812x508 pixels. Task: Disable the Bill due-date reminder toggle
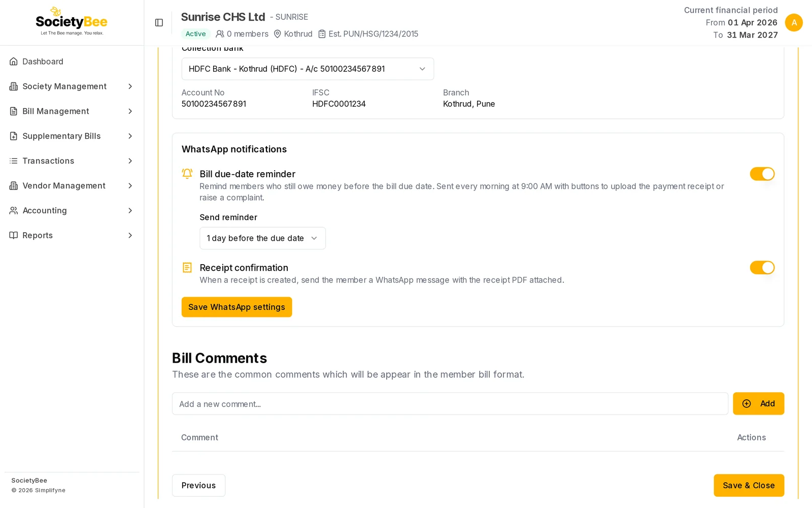pyautogui.click(x=762, y=174)
